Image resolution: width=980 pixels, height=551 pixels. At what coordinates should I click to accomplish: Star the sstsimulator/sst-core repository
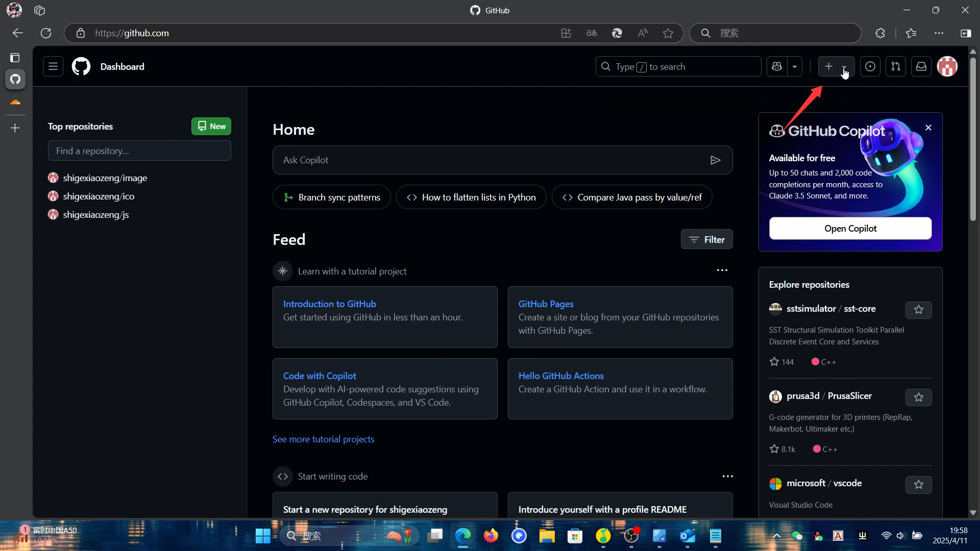918,310
